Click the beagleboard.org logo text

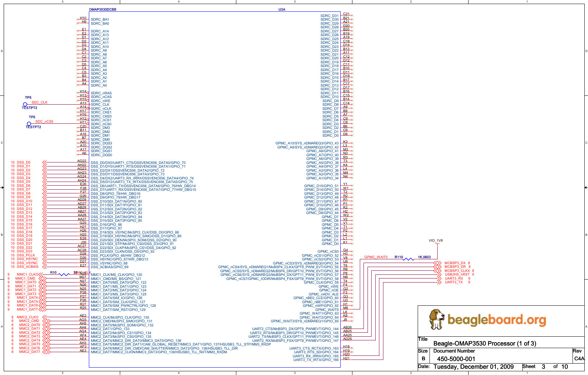(x=497, y=320)
